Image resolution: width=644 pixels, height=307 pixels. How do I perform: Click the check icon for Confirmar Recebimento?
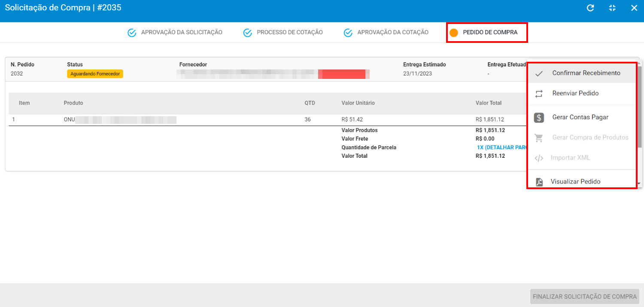tap(539, 73)
